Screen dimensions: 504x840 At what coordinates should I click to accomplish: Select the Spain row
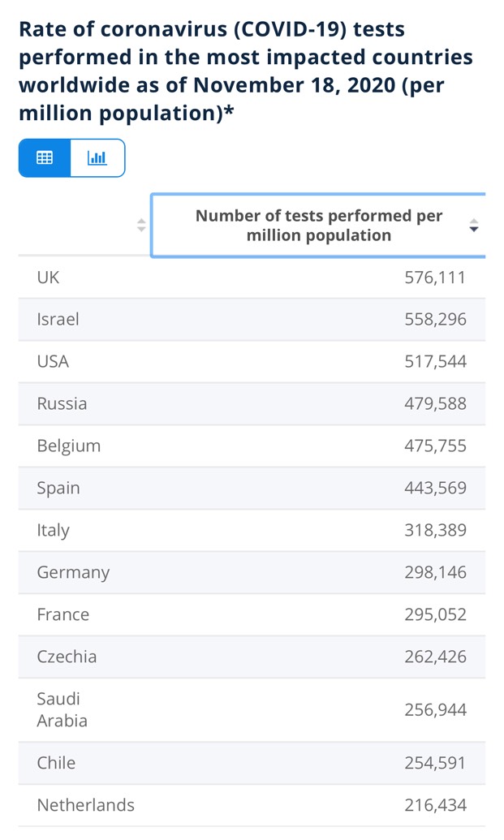tap(252, 488)
